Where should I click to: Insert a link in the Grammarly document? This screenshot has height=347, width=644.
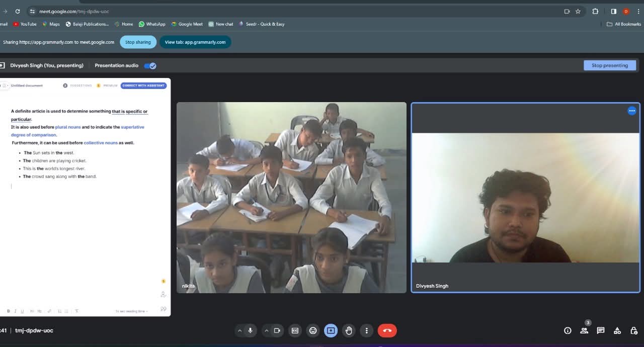pos(49,311)
